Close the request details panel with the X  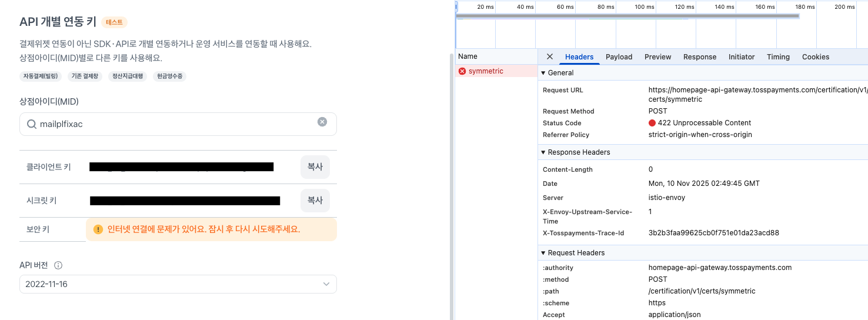[x=550, y=56]
